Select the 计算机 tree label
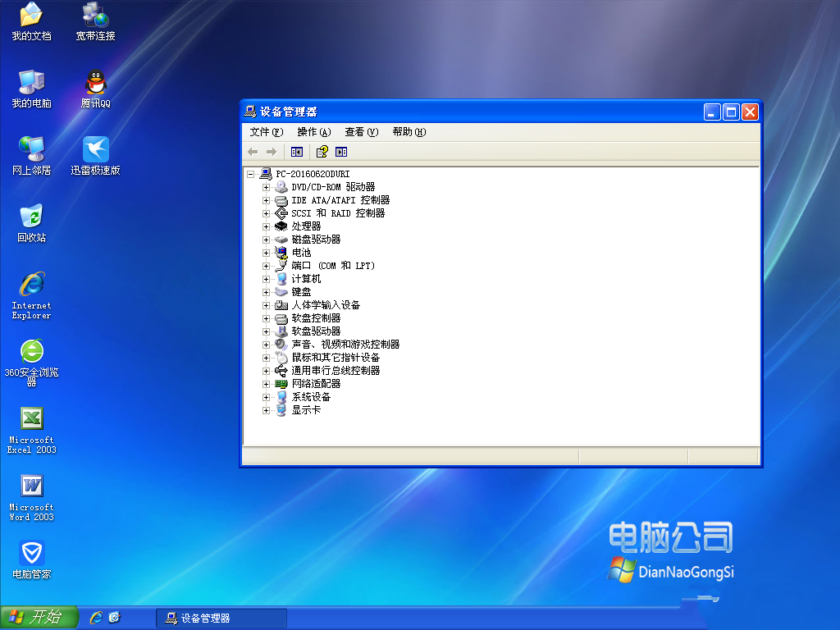Image resolution: width=840 pixels, height=630 pixels. pyautogui.click(x=306, y=279)
